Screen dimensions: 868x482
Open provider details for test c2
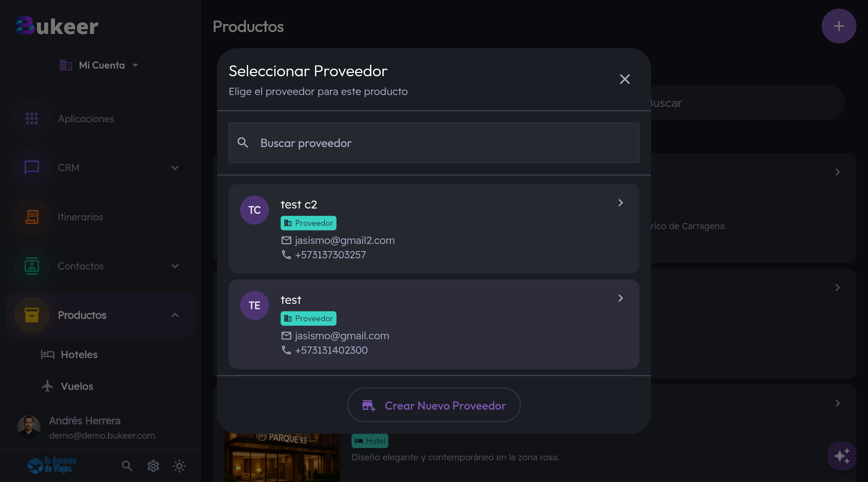621,203
